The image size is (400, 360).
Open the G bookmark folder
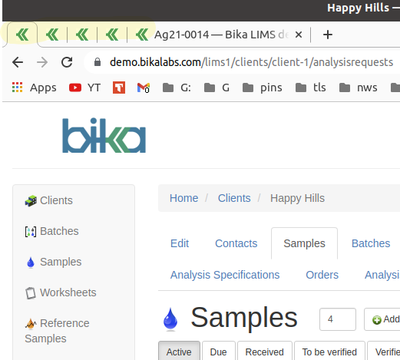pos(217,88)
